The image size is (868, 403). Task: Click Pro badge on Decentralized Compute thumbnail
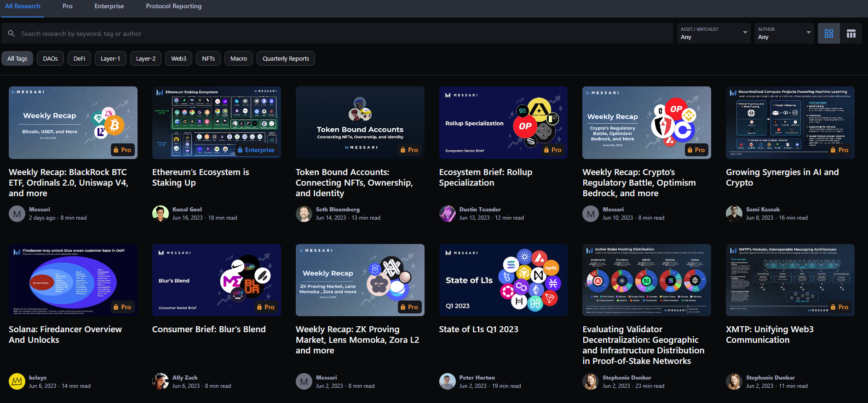839,150
